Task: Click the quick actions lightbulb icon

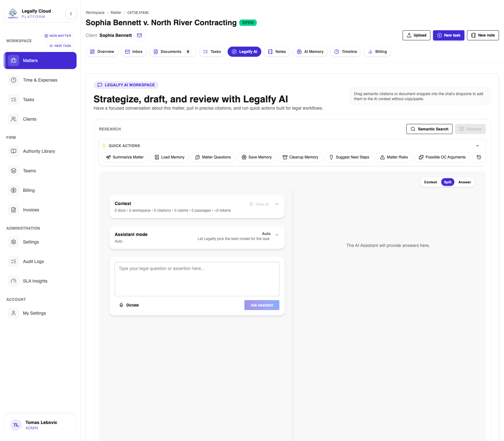Action: coord(104,146)
